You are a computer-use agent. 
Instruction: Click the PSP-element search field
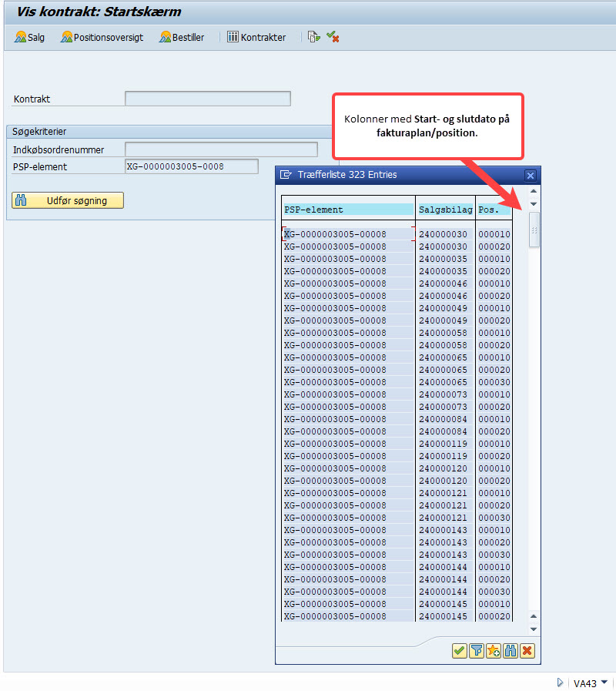click(191, 166)
